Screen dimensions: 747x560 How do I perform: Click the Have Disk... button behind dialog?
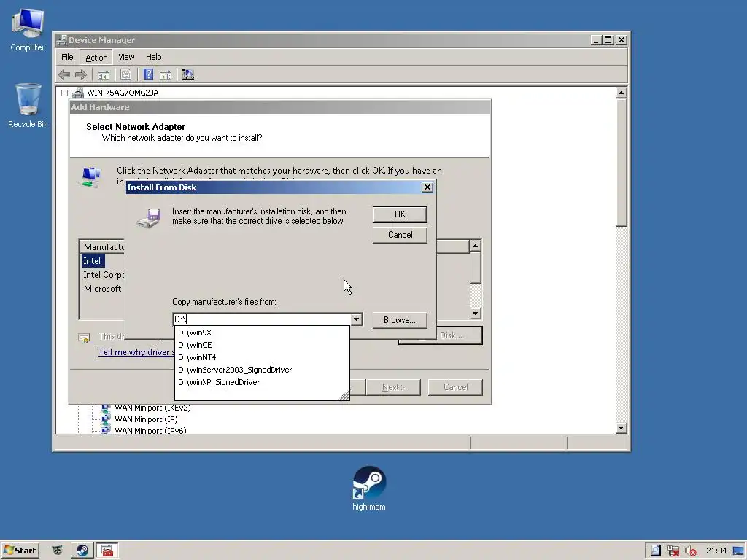tap(460, 335)
